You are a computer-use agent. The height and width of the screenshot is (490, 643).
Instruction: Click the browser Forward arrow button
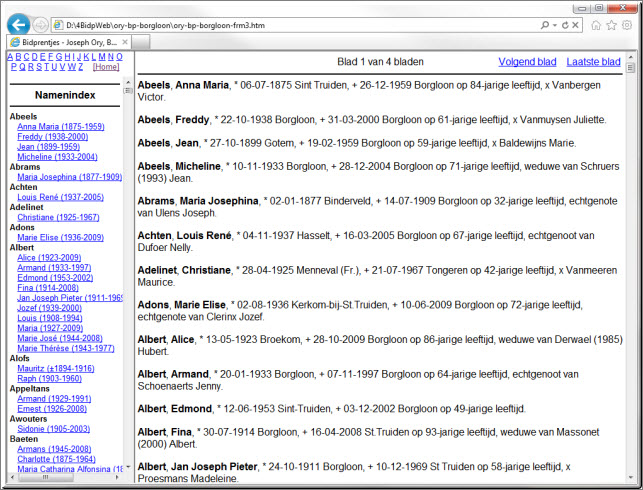click(x=41, y=24)
